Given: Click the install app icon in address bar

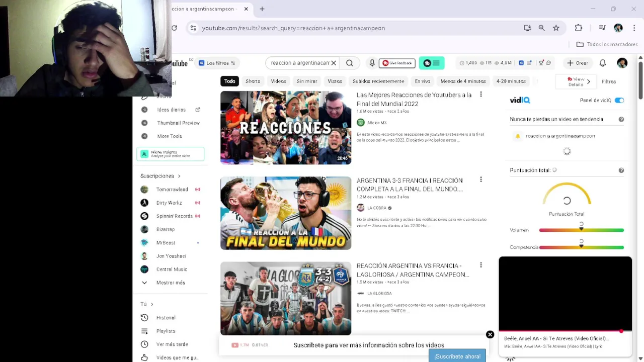Looking at the screenshot, I should point(527,28).
